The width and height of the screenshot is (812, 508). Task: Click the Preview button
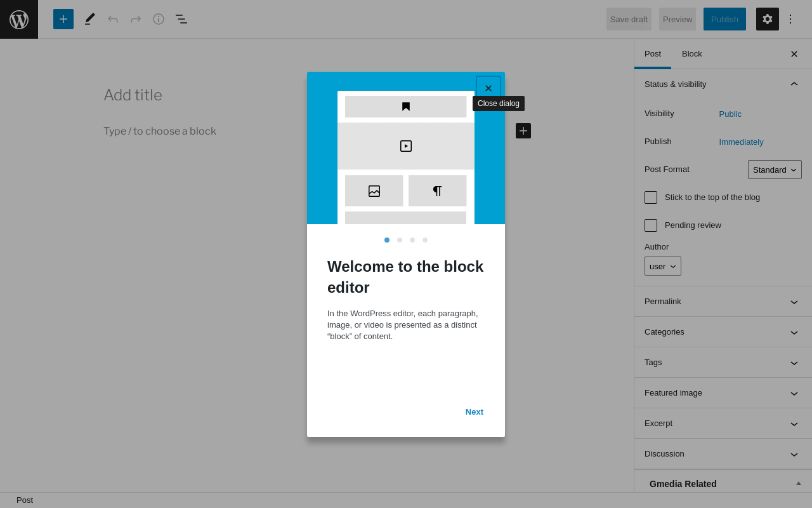point(678,19)
